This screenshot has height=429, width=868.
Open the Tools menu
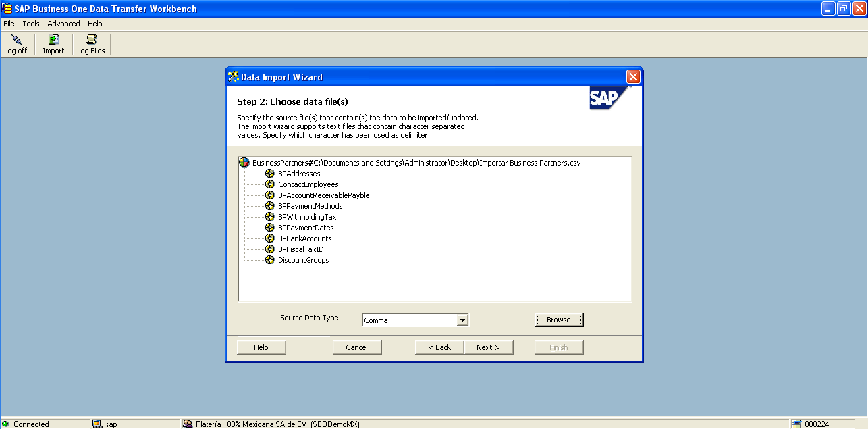click(x=30, y=23)
